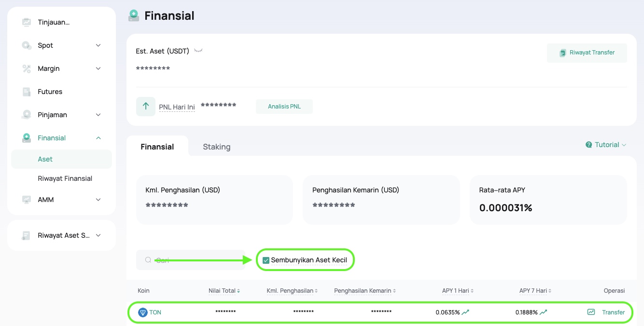Screen dimensions: 644x326
Task: Click the PNL Hari Ini label
Action: click(x=177, y=107)
